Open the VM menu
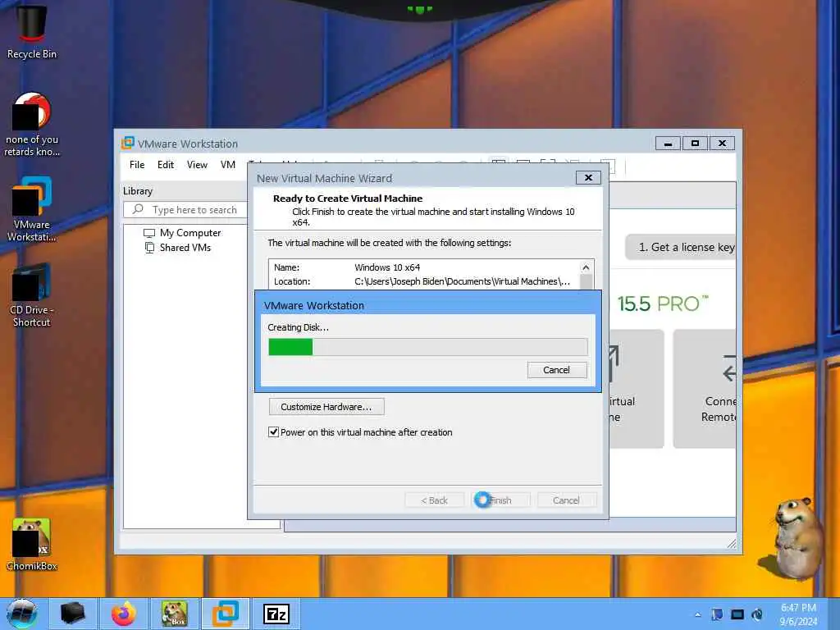840x630 pixels. [228, 165]
